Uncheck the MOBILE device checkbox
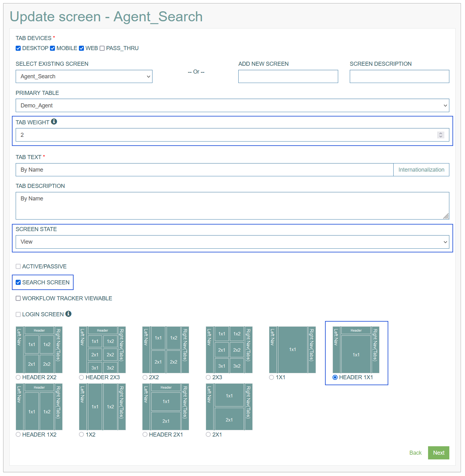Screen dimensions: 465x476 coord(53,48)
